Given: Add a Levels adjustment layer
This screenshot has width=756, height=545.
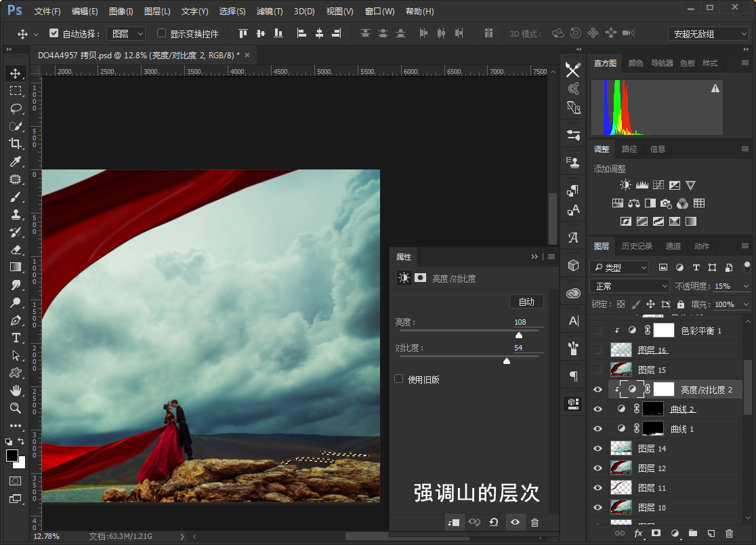Looking at the screenshot, I should tap(642, 185).
